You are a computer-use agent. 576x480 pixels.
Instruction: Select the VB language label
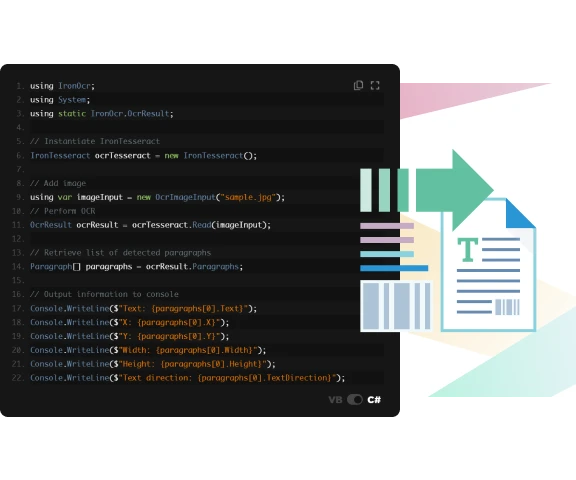[x=335, y=400]
